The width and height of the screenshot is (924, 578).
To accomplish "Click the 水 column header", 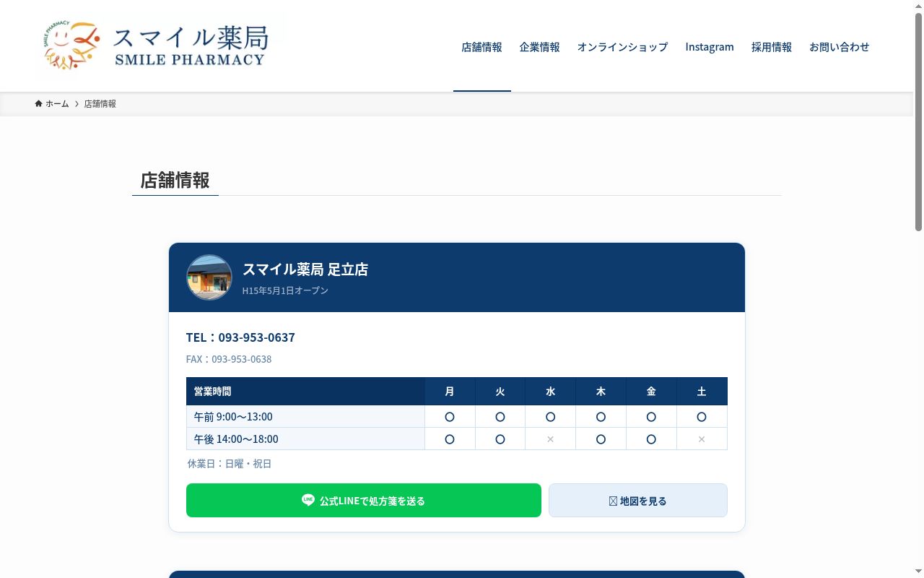I will coord(551,392).
